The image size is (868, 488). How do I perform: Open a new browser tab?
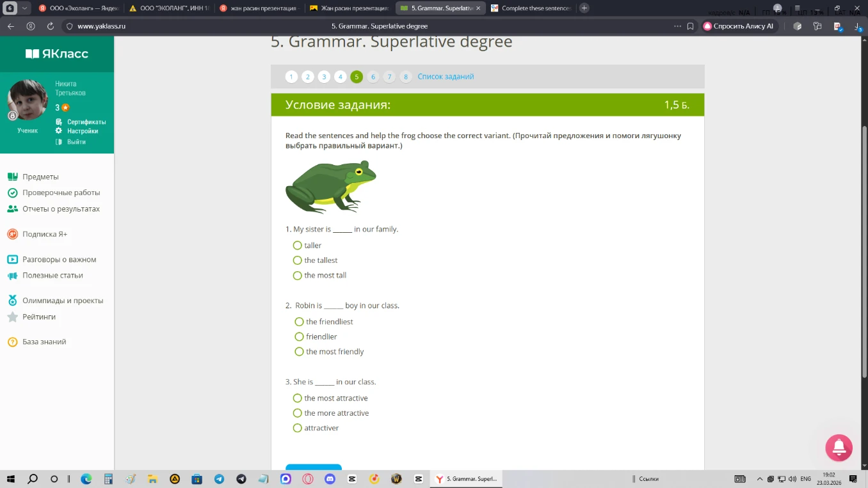pos(584,8)
